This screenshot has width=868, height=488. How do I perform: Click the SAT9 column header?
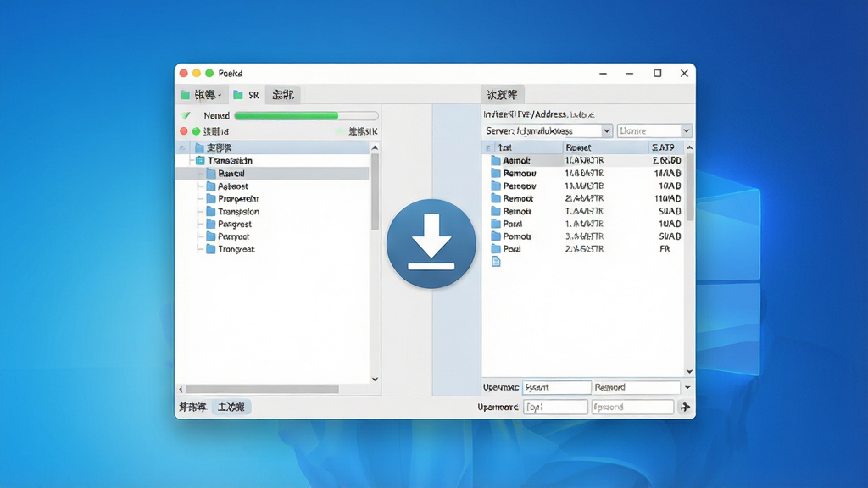tap(666, 147)
